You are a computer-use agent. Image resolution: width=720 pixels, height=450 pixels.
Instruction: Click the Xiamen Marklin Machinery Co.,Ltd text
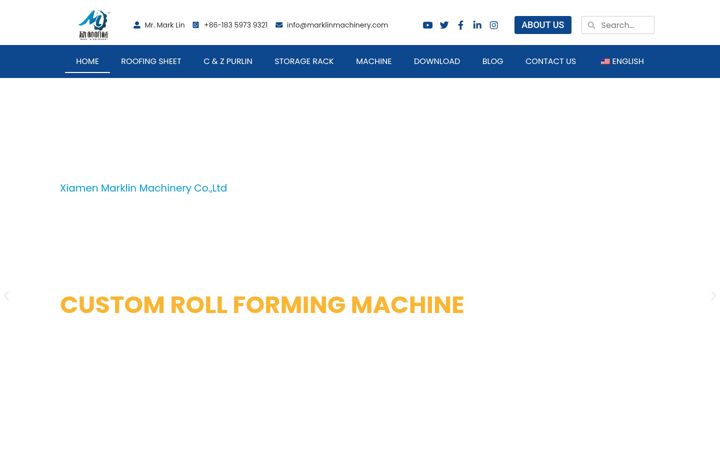click(x=143, y=188)
